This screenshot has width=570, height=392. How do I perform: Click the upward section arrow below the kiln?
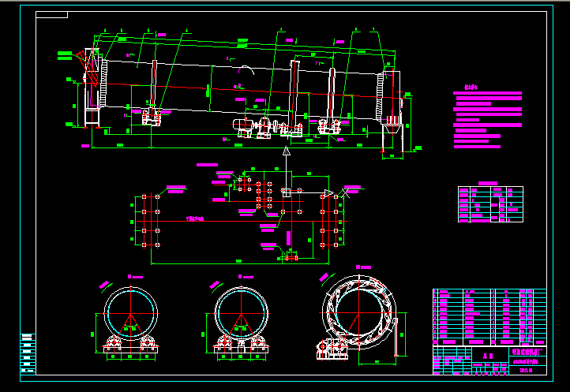(x=286, y=151)
